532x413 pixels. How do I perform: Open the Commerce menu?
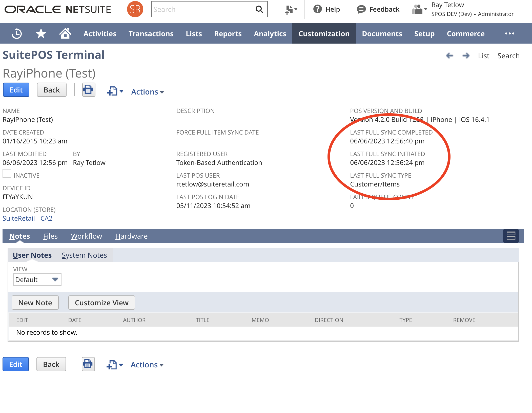click(x=465, y=34)
